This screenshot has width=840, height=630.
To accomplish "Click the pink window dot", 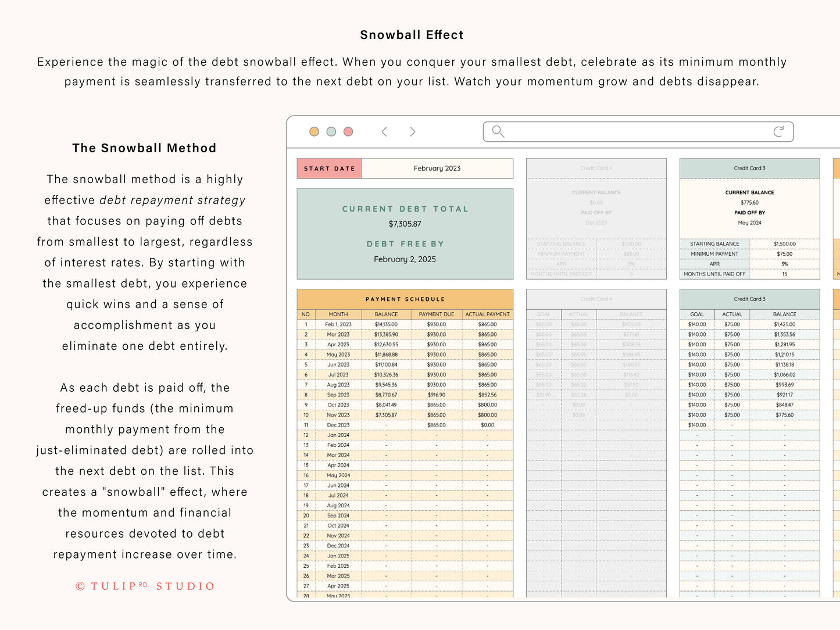I will pyautogui.click(x=348, y=132).
